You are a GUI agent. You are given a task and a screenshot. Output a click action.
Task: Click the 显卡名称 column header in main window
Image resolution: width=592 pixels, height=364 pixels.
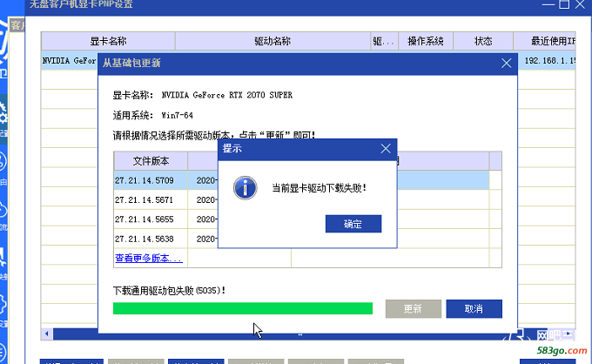point(108,41)
